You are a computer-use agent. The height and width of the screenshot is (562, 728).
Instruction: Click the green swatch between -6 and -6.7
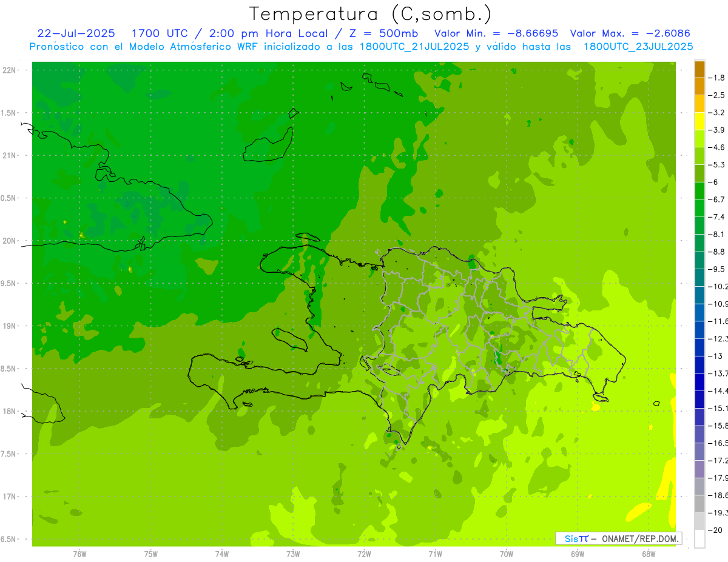(x=699, y=191)
